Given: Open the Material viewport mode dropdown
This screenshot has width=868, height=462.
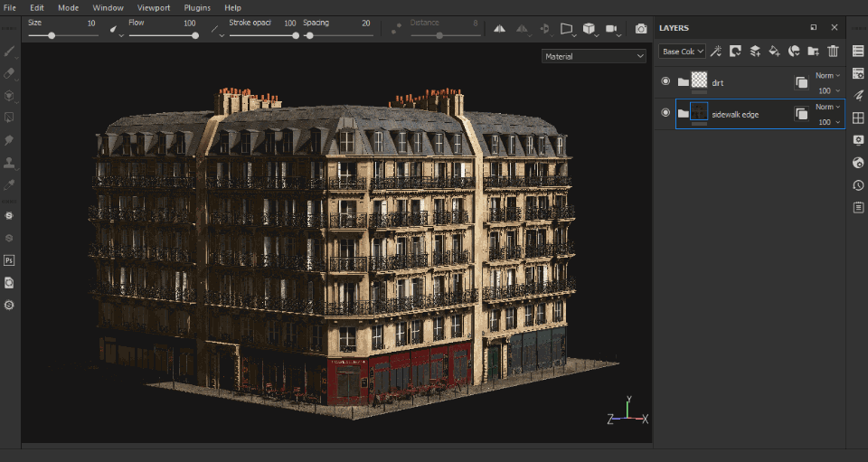Looking at the screenshot, I should (x=594, y=56).
